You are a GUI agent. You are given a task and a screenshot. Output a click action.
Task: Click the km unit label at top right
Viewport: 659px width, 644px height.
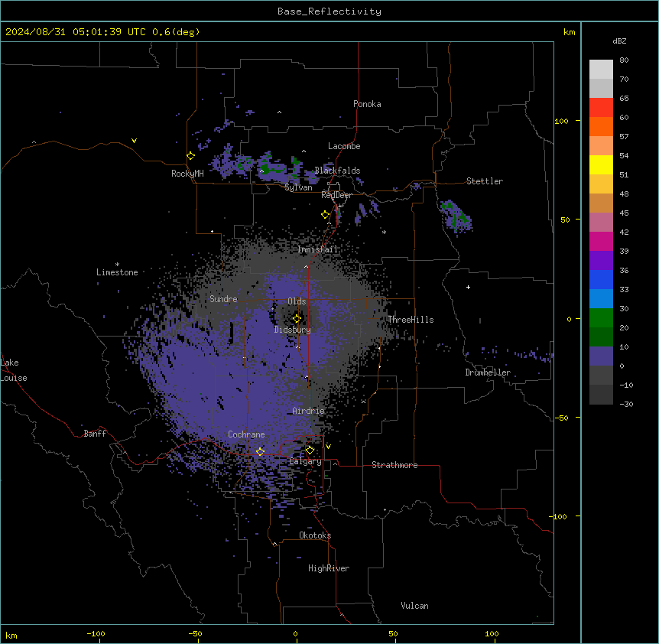pyautogui.click(x=570, y=32)
